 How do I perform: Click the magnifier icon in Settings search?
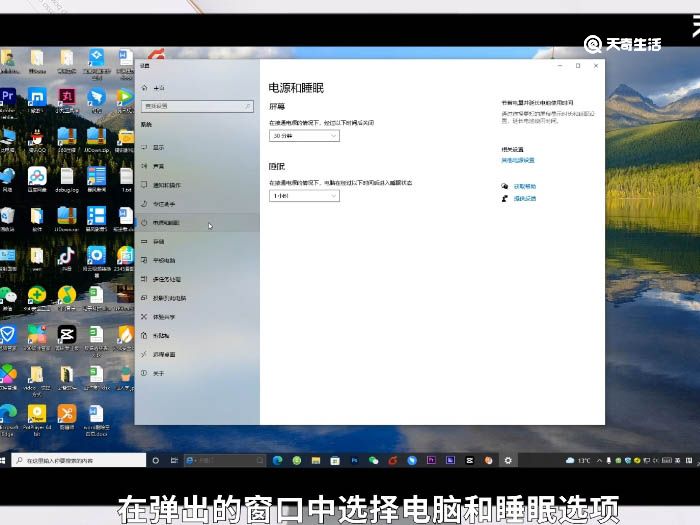tap(247, 106)
